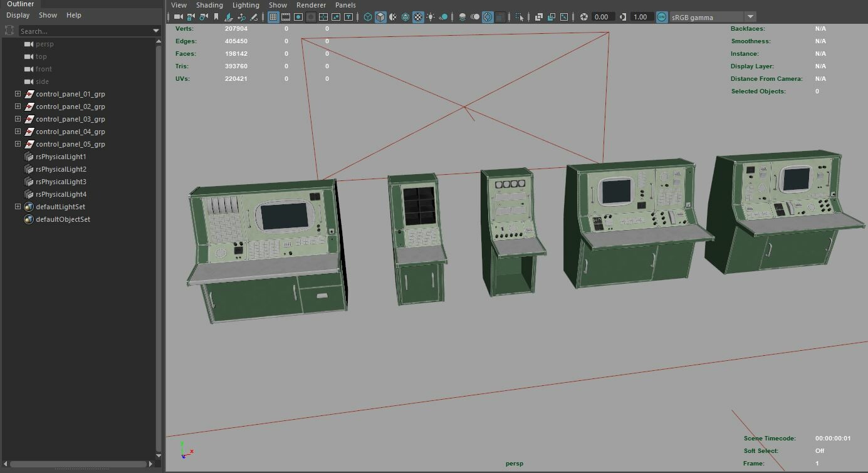868x473 pixels.
Task: Open the Outliner search filter dropdown arrow
Action: pos(156,31)
